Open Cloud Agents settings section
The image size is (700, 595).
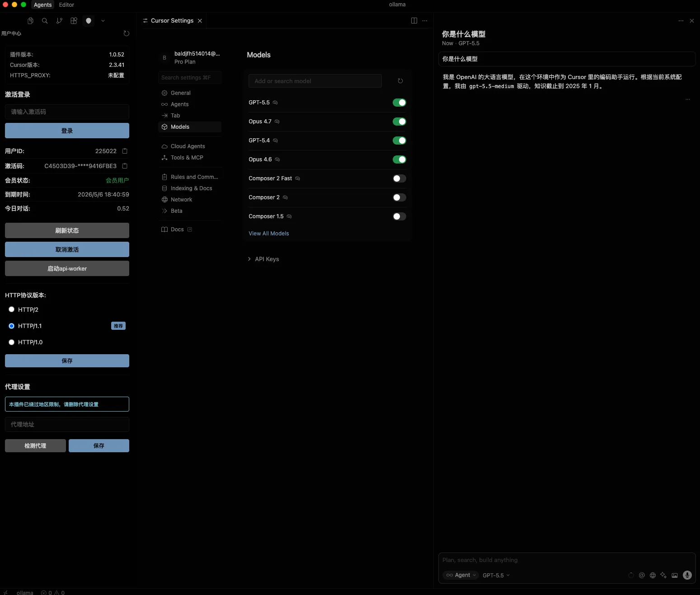point(190,146)
